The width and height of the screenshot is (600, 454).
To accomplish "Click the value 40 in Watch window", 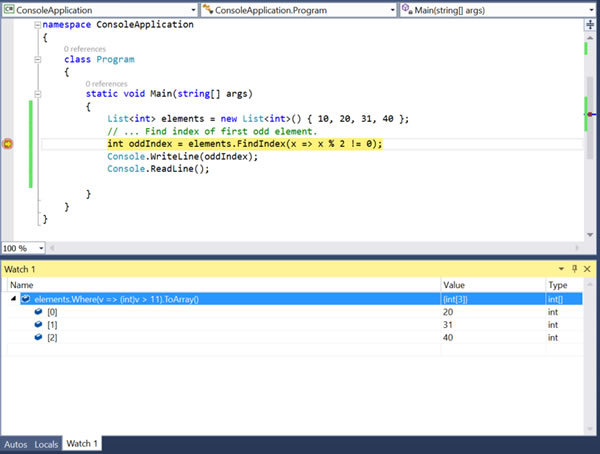I will tap(448, 338).
